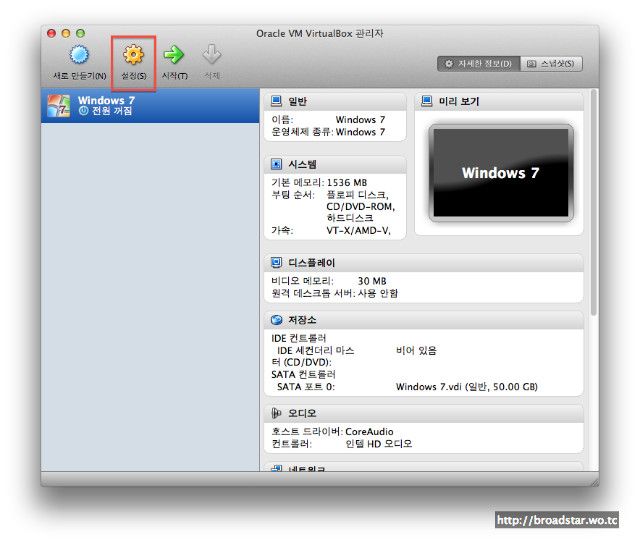Start the VM with the green arrow icon
Viewport: 640px width, 544px height.
(x=174, y=55)
